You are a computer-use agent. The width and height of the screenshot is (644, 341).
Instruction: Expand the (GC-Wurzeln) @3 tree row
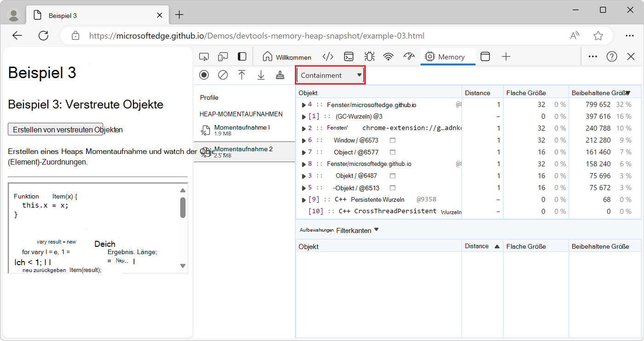[304, 117]
